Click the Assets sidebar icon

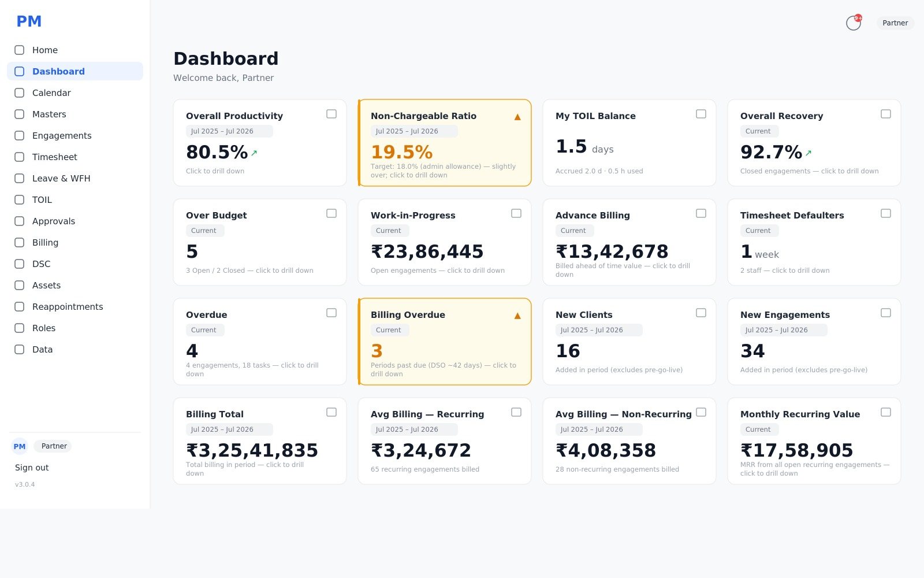click(x=20, y=286)
